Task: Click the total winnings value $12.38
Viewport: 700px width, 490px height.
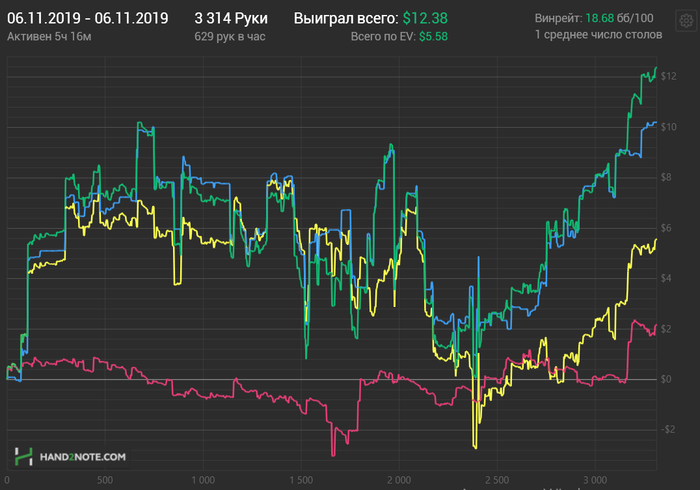Action: (x=425, y=18)
